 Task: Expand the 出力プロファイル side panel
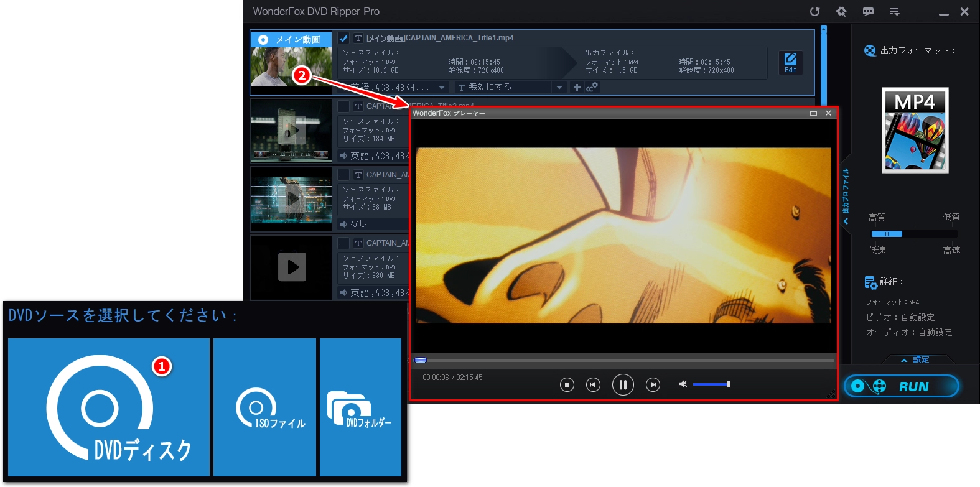coord(846,196)
